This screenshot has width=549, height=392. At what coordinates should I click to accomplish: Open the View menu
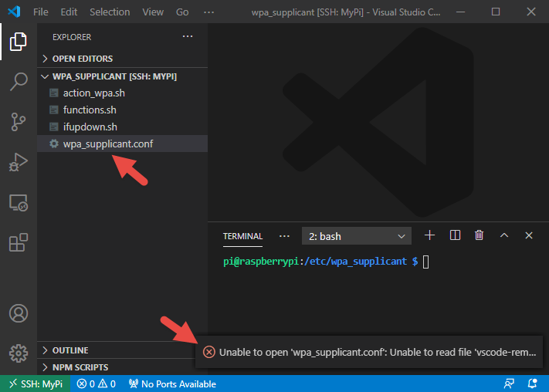(x=153, y=12)
